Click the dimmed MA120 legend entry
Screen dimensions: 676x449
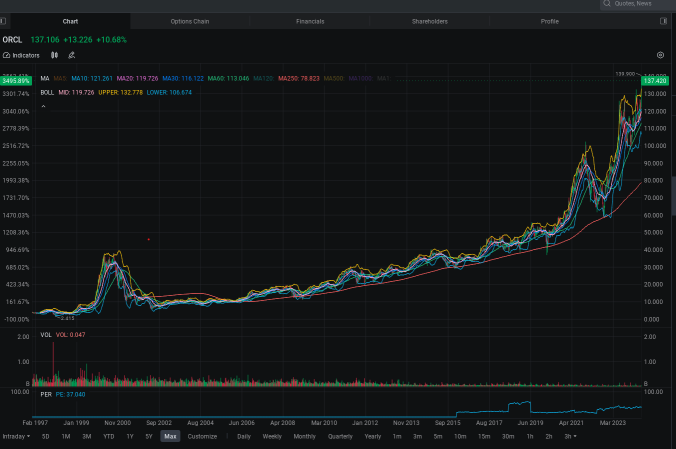click(264, 78)
